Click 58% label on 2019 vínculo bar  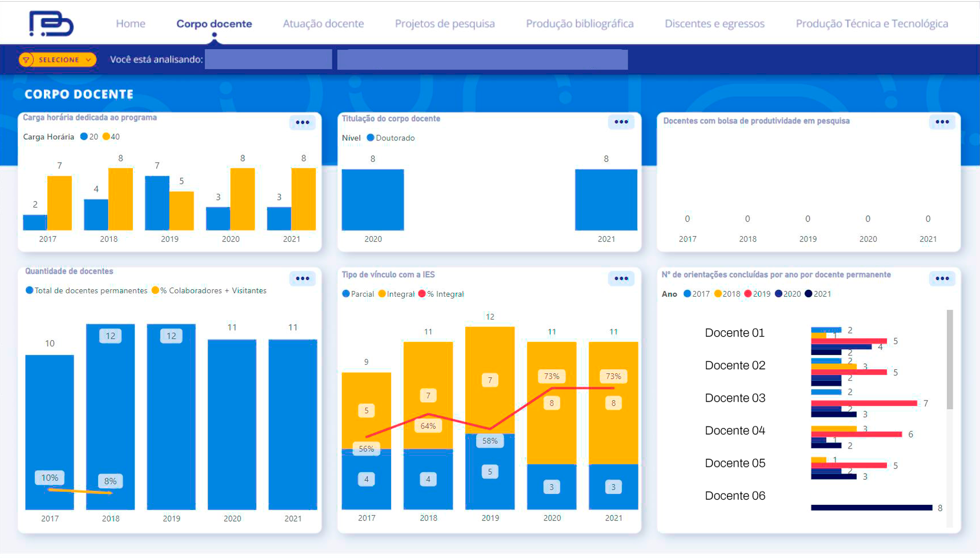pyautogui.click(x=490, y=440)
